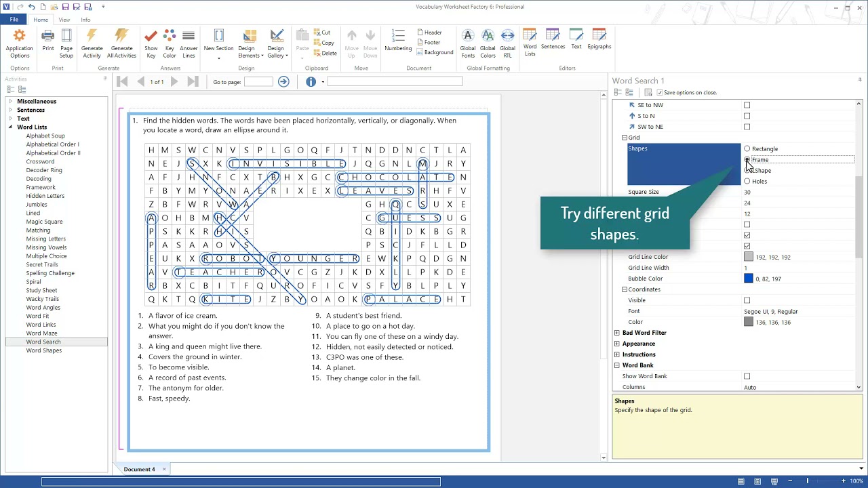This screenshot has height=488, width=868.
Task: Click the go-to-page arrow button
Action: [283, 81]
